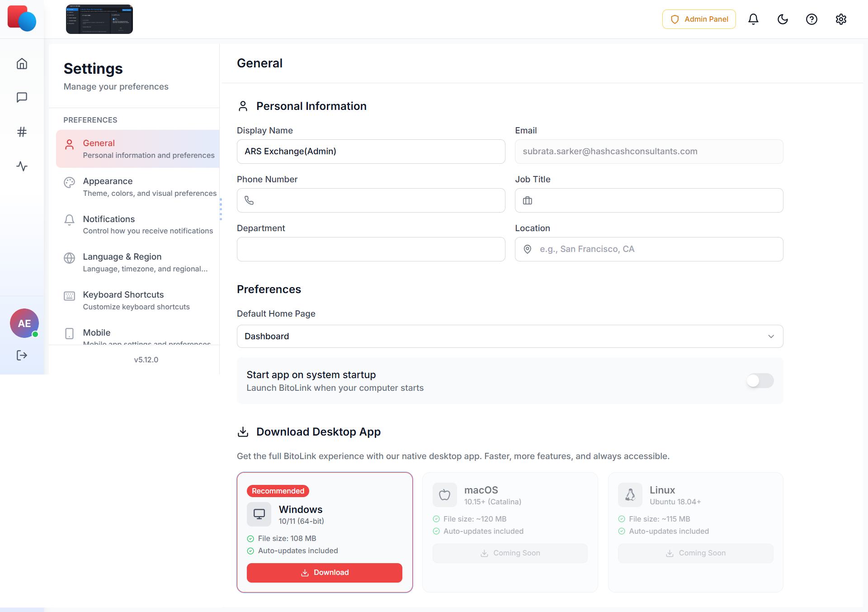Toggle Start app on system startup

click(x=760, y=381)
